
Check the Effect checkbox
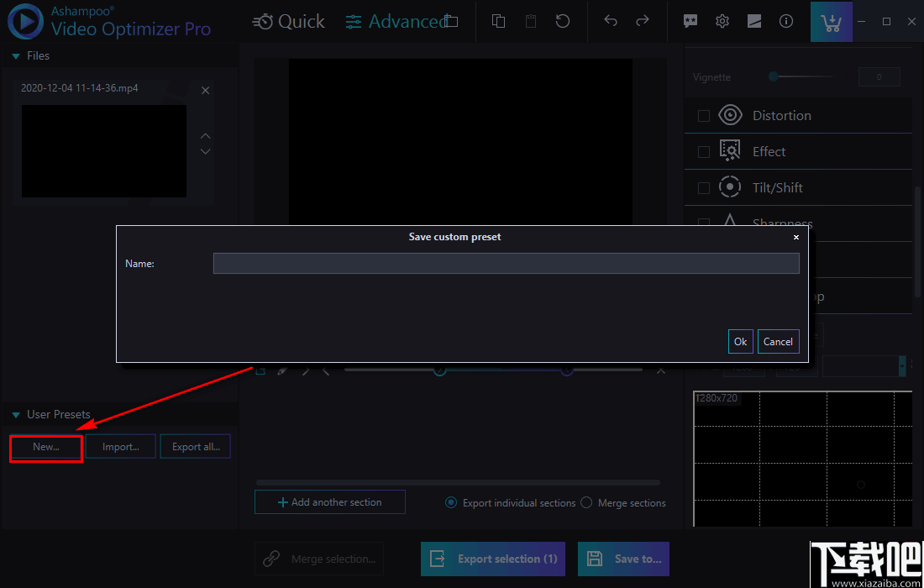tap(703, 151)
